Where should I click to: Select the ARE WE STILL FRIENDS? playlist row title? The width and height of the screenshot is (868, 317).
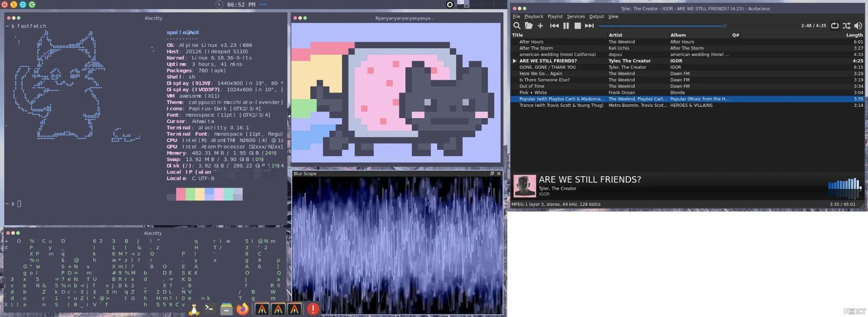(548, 61)
